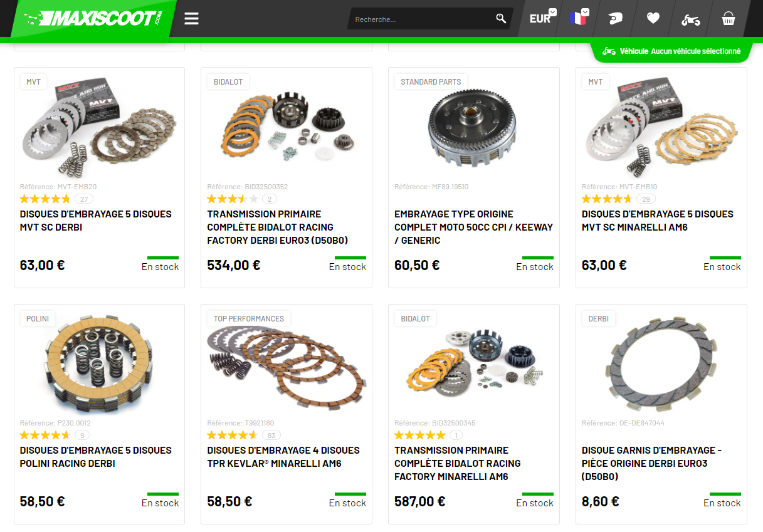The width and height of the screenshot is (763, 532).
Task: Open 'Disques d'embrayage 5 disques MVT SC Derbi'
Action: pyautogui.click(x=95, y=221)
